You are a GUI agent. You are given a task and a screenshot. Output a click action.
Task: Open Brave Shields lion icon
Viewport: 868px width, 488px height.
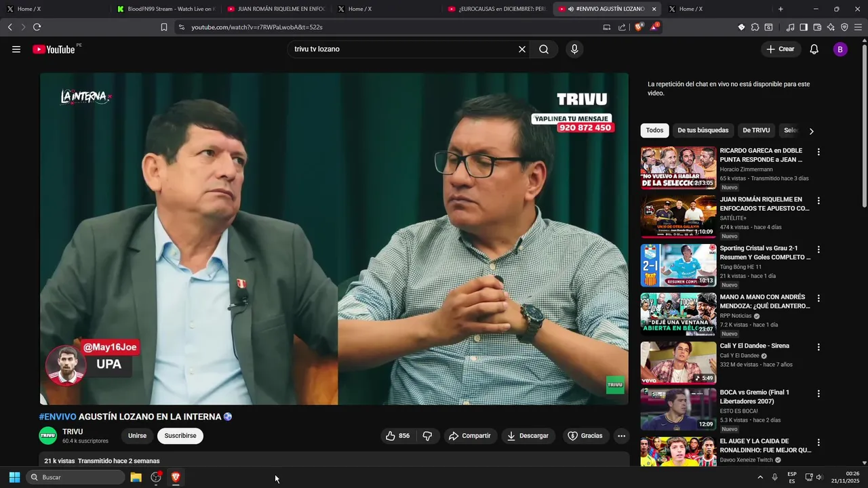pyautogui.click(x=639, y=27)
